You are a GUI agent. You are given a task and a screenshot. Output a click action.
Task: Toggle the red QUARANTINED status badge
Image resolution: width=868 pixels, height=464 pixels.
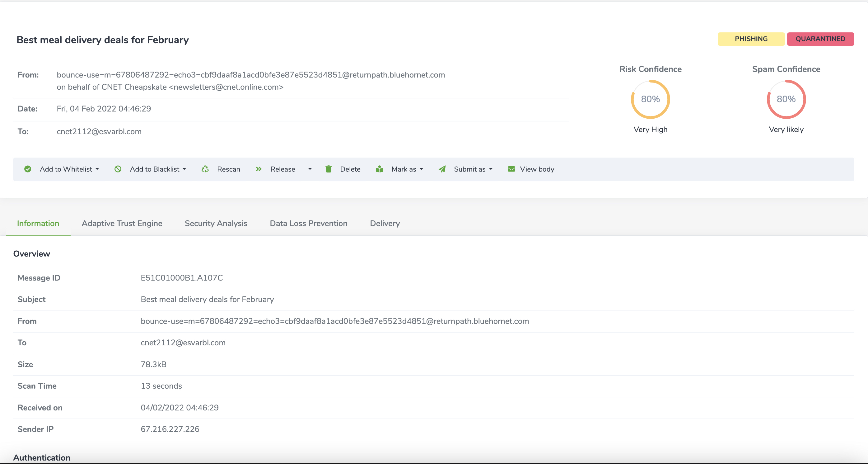(x=820, y=39)
